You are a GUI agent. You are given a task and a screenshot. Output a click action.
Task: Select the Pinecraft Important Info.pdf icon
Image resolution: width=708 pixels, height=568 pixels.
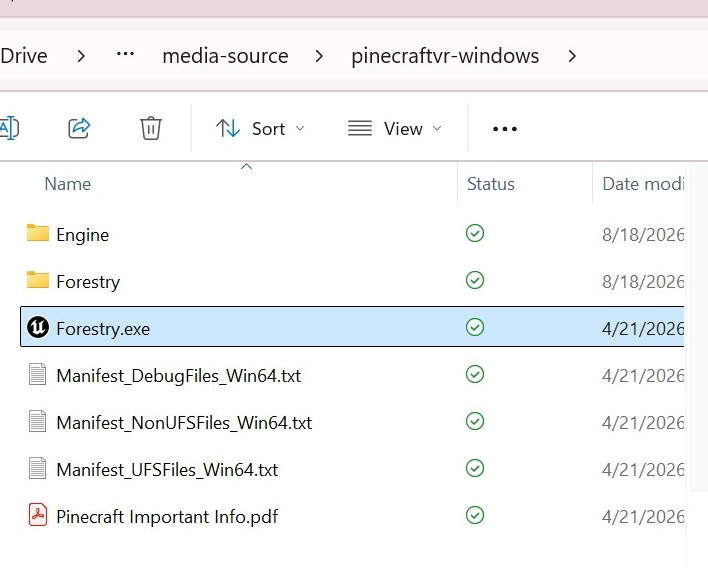[x=38, y=515]
